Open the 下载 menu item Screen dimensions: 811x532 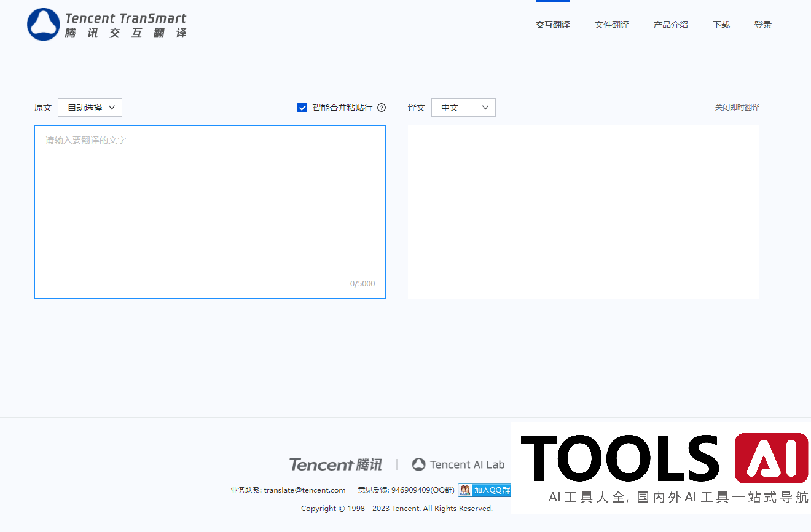pos(721,25)
